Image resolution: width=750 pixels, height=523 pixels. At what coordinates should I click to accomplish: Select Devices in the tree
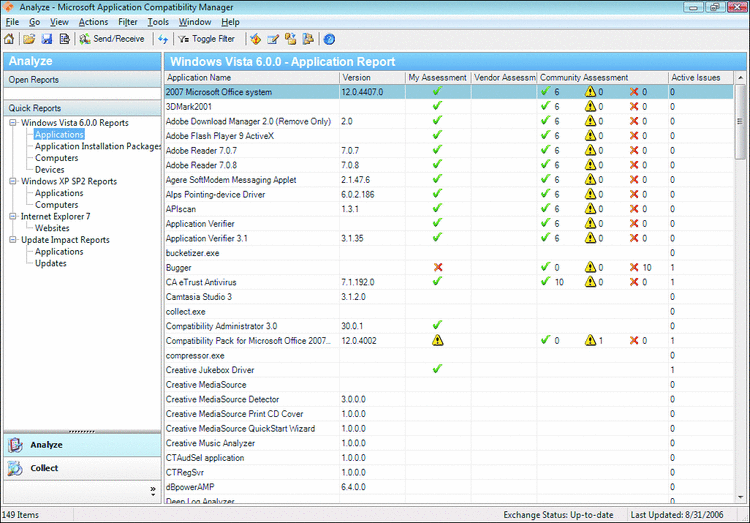pyautogui.click(x=49, y=170)
